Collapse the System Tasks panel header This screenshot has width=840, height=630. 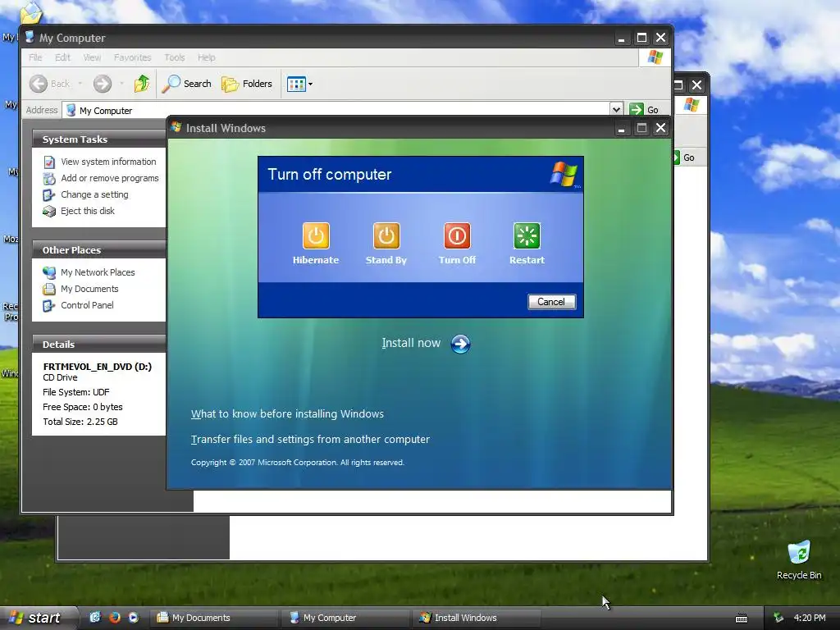98,139
